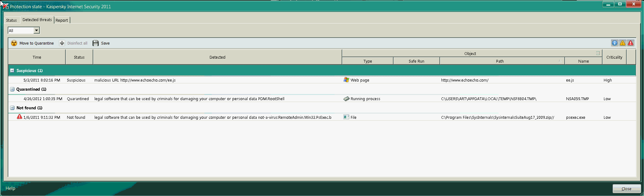Collapse the Suspicious (1) group
The image size is (644, 196).
(x=12, y=71)
